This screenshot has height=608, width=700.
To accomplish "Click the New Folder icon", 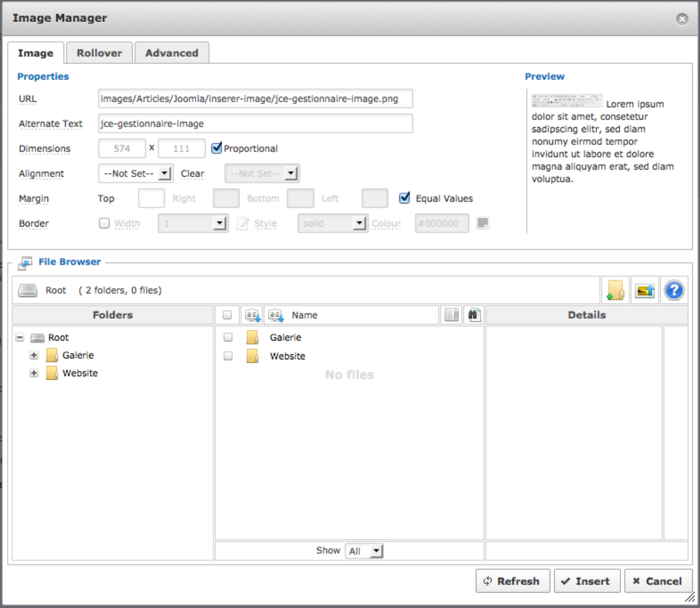I will (x=615, y=290).
